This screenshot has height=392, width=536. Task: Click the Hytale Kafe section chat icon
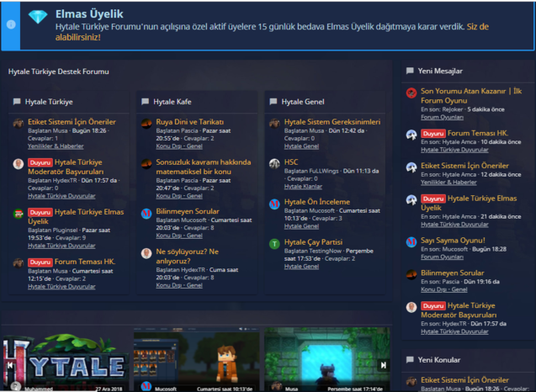[x=145, y=102]
